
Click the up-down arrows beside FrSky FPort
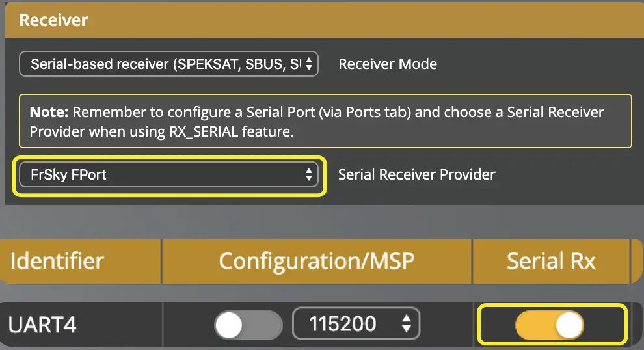(310, 174)
